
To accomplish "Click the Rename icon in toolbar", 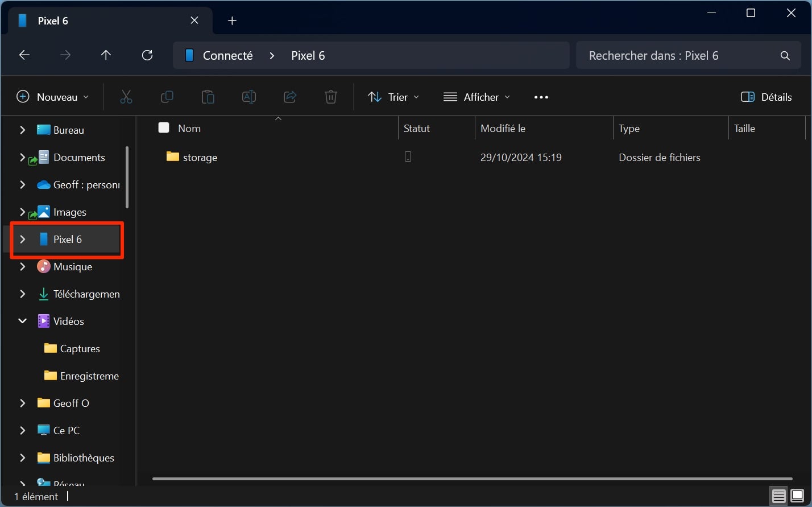I will click(249, 97).
